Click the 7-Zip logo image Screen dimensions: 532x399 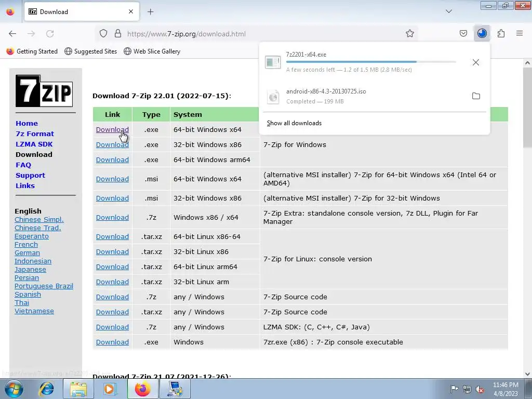[x=44, y=91]
